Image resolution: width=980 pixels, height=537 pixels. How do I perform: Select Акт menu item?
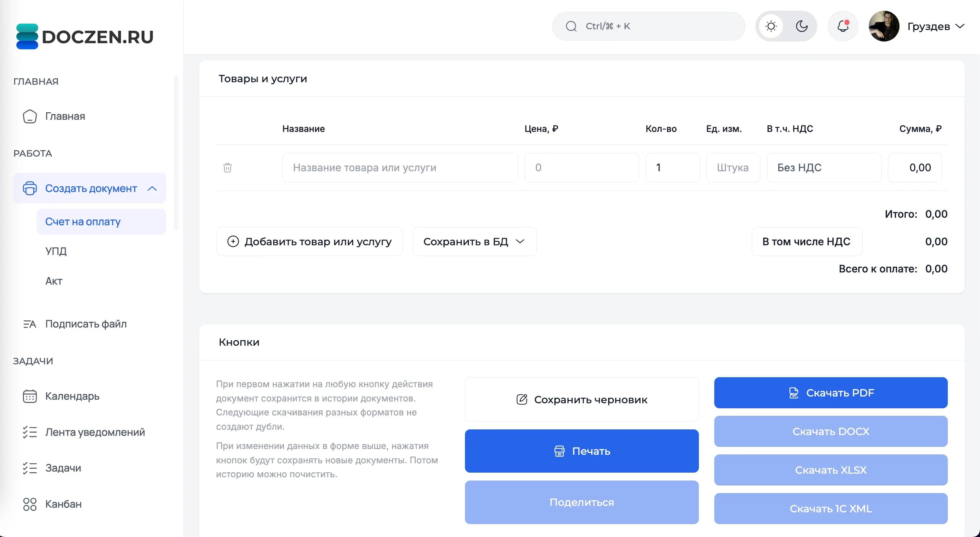54,281
